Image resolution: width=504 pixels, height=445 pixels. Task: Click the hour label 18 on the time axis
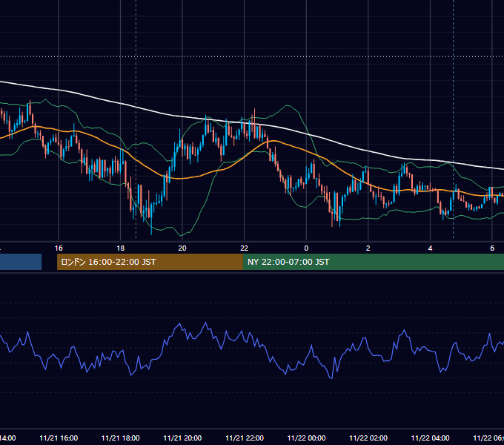click(120, 248)
